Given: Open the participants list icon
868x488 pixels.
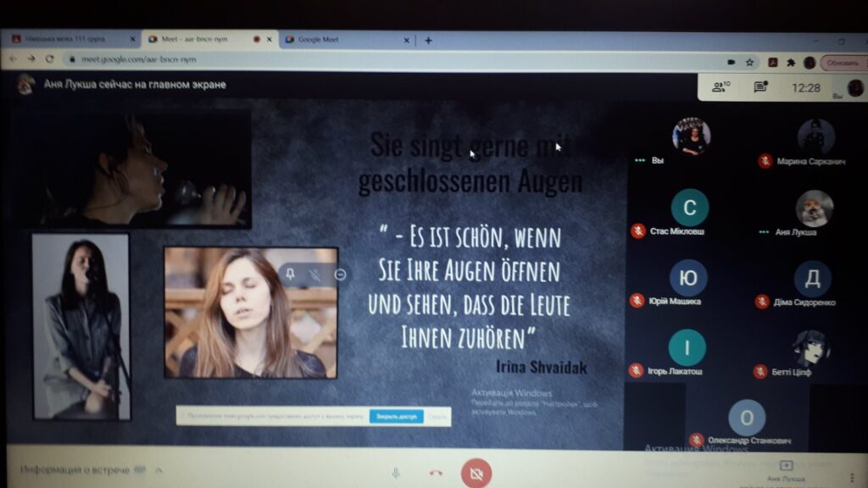Looking at the screenshot, I should pyautogui.click(x=721, y=86).
